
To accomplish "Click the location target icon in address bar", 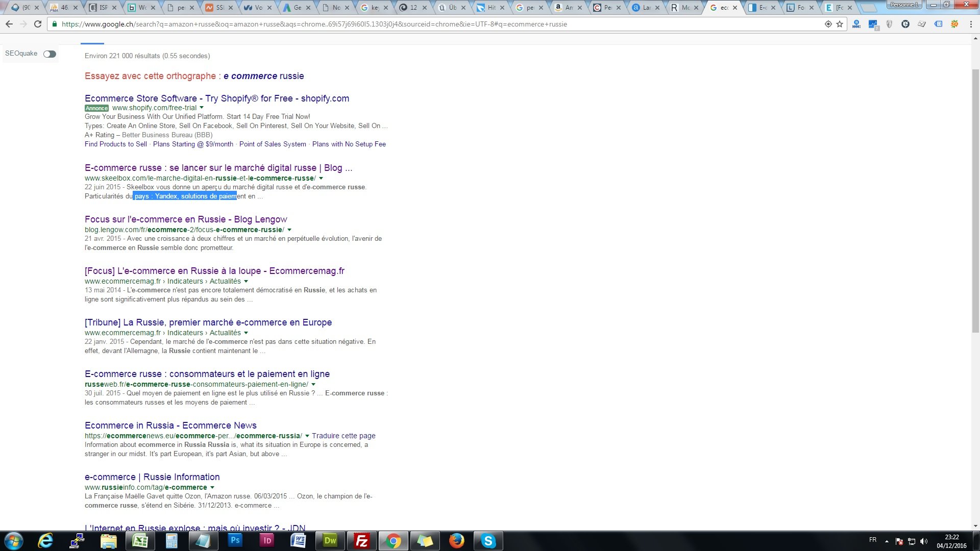I will point(828,24).
